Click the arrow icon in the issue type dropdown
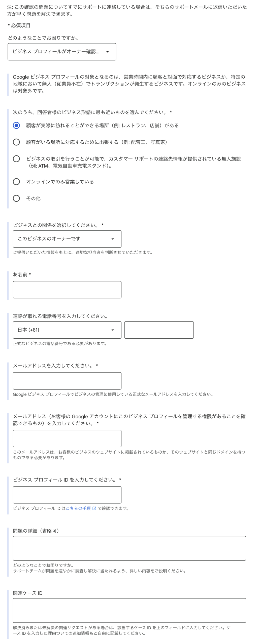 tap(108, 52)
